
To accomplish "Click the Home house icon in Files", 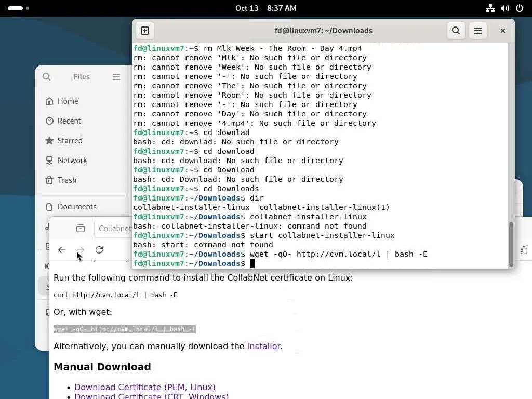I will tap(49, 101).
